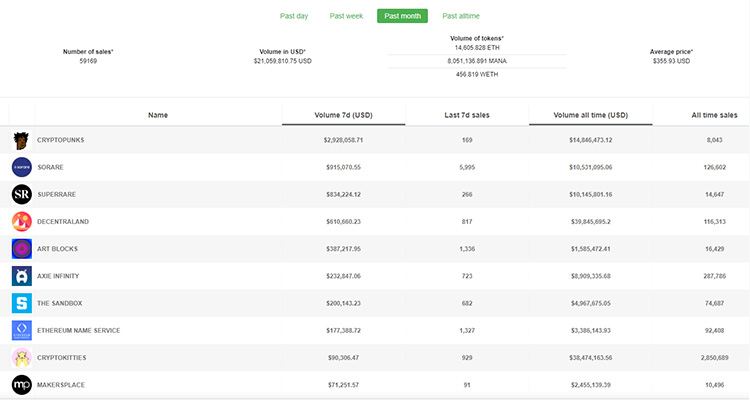Image resolution: width=750 pixels, height=400 pixels.
Task: Open the SORARE project name
Action: [51, 167]
